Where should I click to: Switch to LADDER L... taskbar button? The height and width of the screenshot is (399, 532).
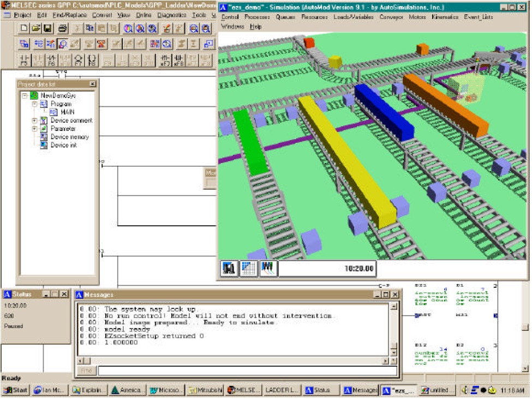pyautogui.click(x=281, y=390)
